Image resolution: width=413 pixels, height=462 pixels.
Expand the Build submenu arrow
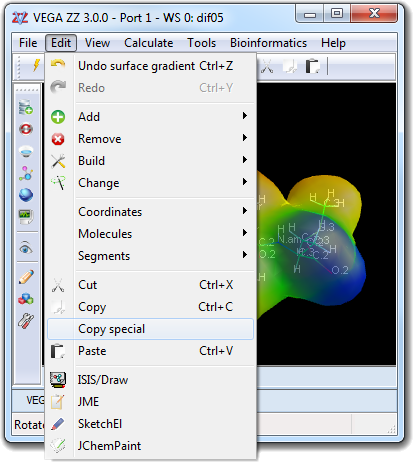[245, 160]
